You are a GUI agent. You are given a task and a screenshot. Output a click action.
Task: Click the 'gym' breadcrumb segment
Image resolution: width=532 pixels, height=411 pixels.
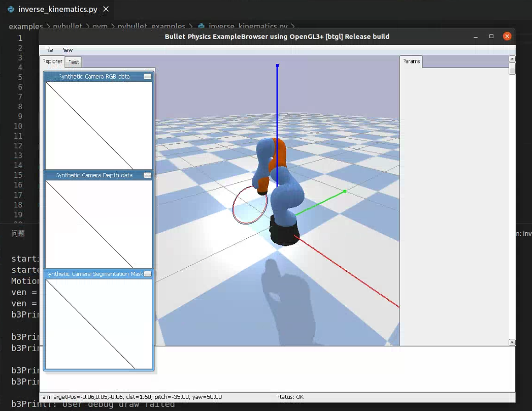pyautogui.click(x=99, y=26)
